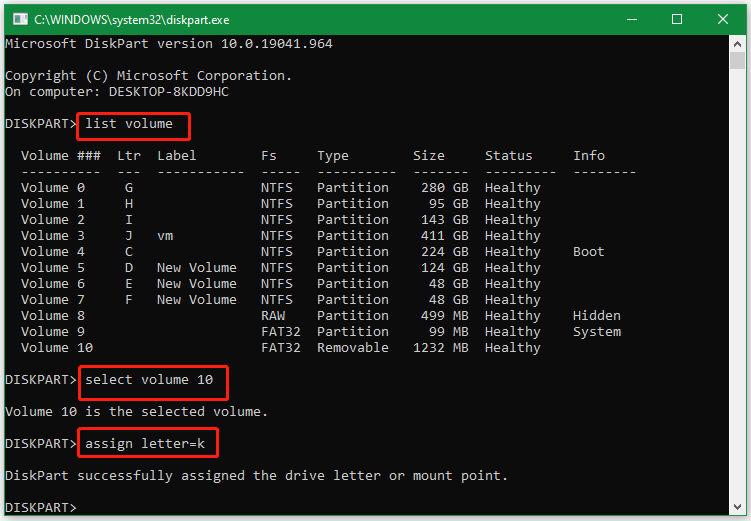
Task: Click the 'Volume 10' row label
Action: pos(57,348)
